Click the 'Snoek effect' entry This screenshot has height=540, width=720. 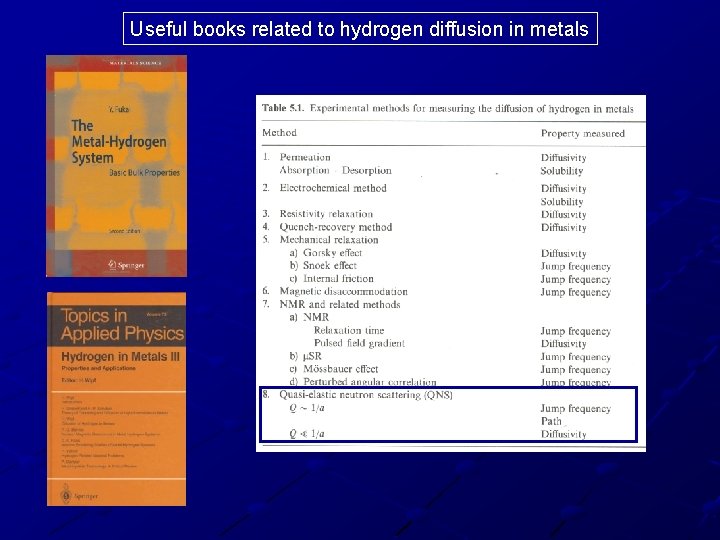(x=330, y=265)
